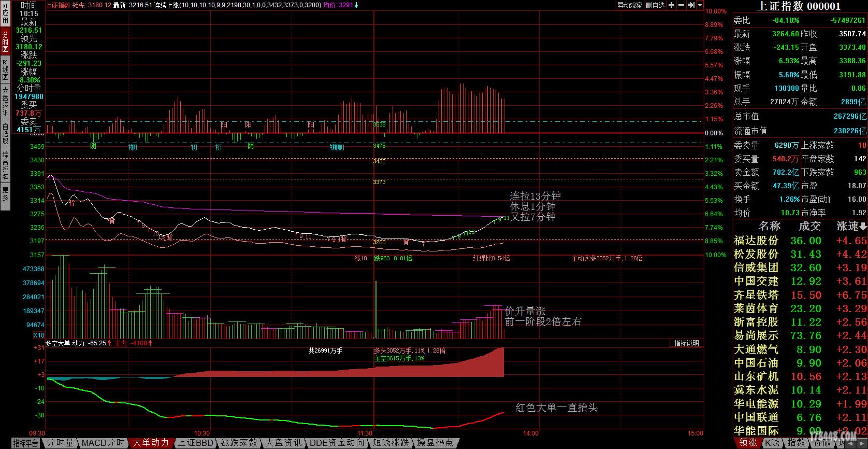Select the 中国联通 row
Image resolution: width=868 pixels, height=449 pixels.
coord(800,417)
